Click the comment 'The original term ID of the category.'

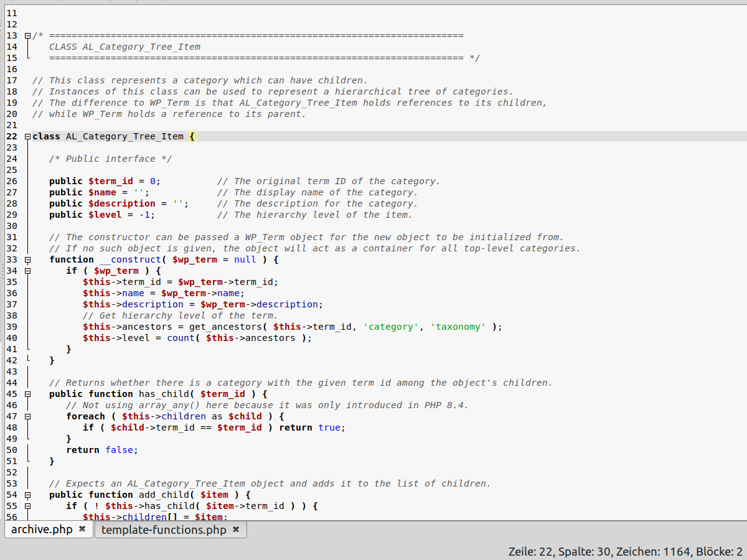click(x=329, y=181)
